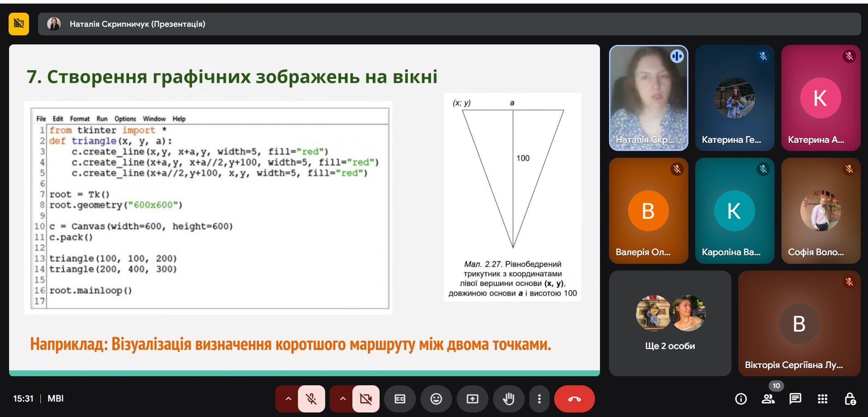
Task: Click presenter avatar in Наталія Скрипничук banner
Action: click(x=54, y=24)
